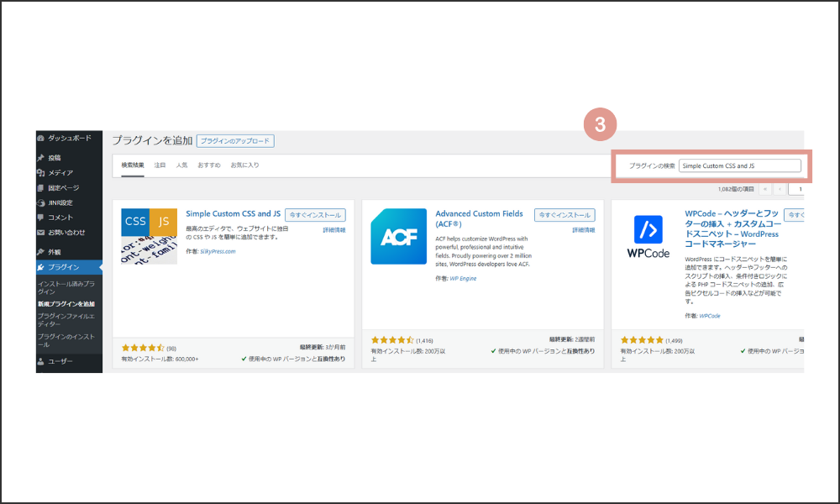Install Simple Custom CSS and JS now
Image resolution: width=840 pixels, height=504 pixels.
tap(315, 215)
